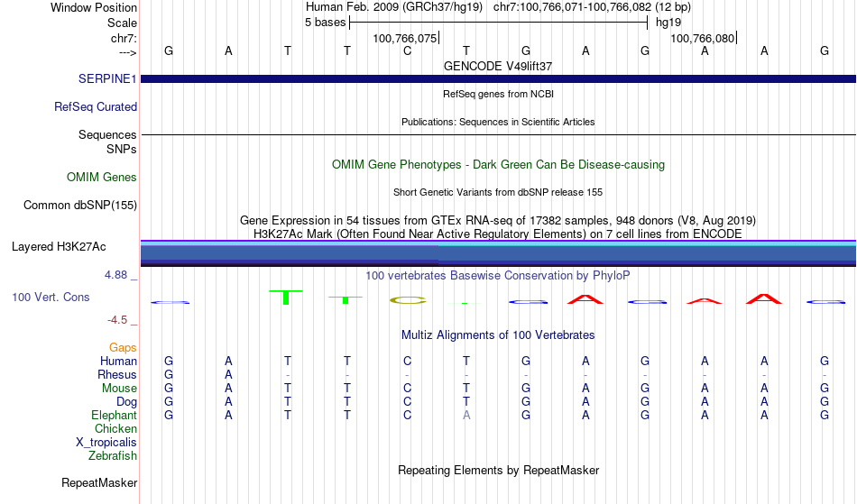Click the C base in the reference sequence
This screenshot has height=504, width=857.
coord(407,50)
